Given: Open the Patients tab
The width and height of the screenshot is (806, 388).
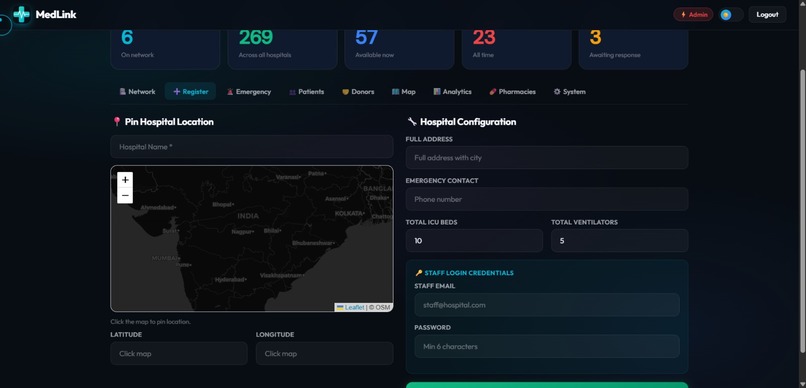Looking at the screenshot, I should (x=306, y=91).
